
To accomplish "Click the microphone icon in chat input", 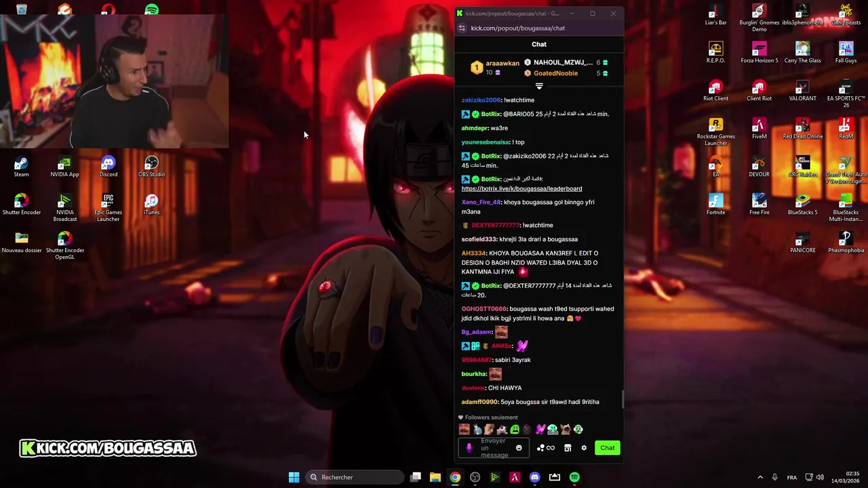I will point(469,448).
